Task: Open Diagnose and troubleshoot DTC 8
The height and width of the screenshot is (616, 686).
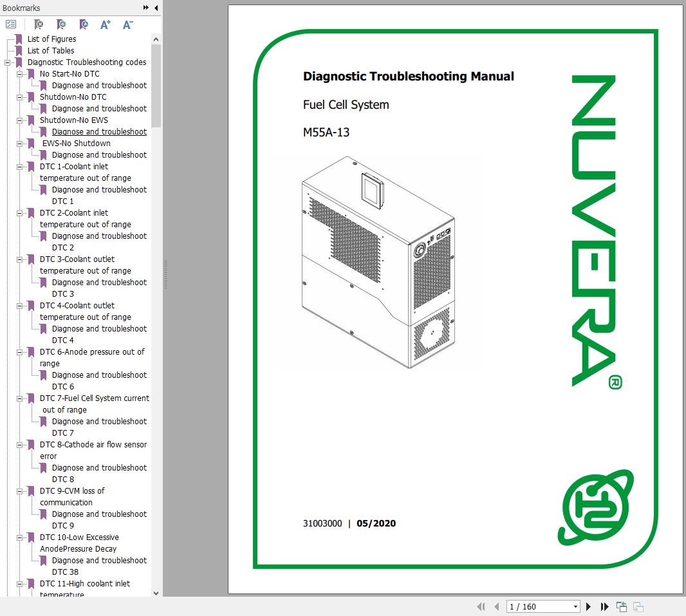Action: click(x=99, y=473)
